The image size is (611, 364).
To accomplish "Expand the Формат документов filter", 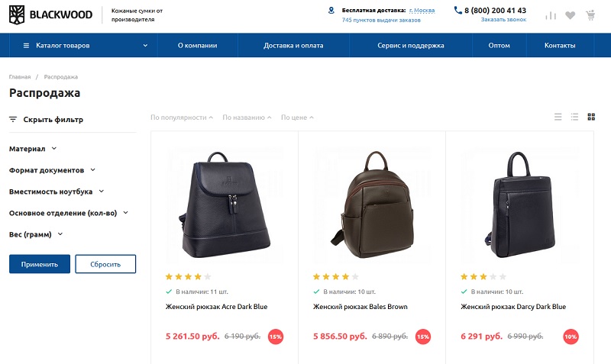I will [x=52, y=170].
